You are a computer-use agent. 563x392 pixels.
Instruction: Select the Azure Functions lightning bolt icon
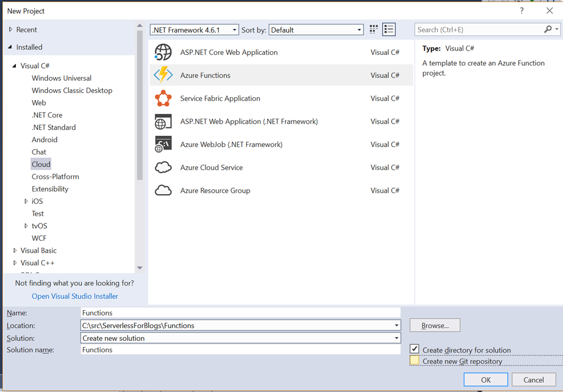[163, 75]
